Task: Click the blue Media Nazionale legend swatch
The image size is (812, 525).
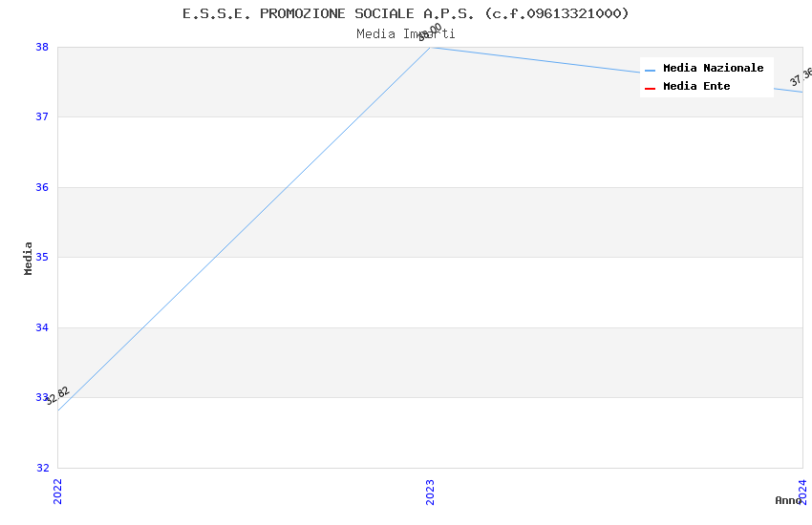Action: click(650, 70)
